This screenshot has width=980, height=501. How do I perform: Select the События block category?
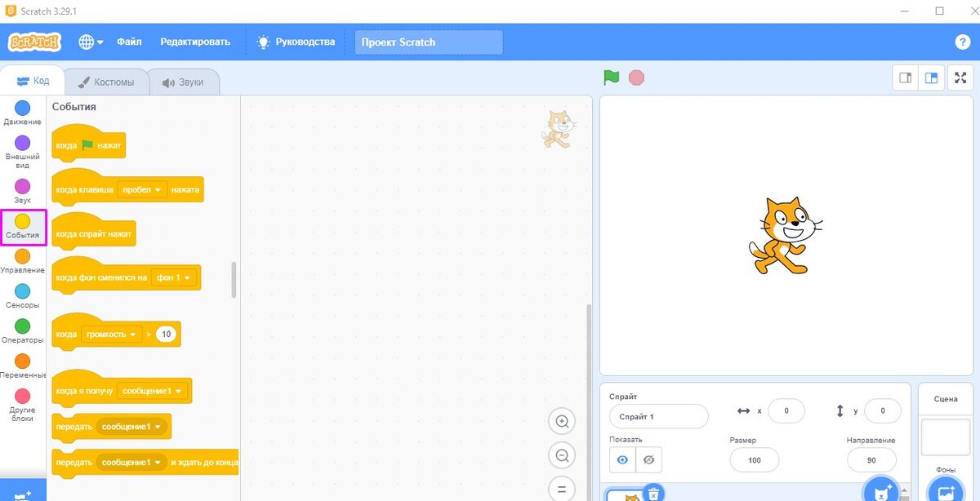coord(23,227)
